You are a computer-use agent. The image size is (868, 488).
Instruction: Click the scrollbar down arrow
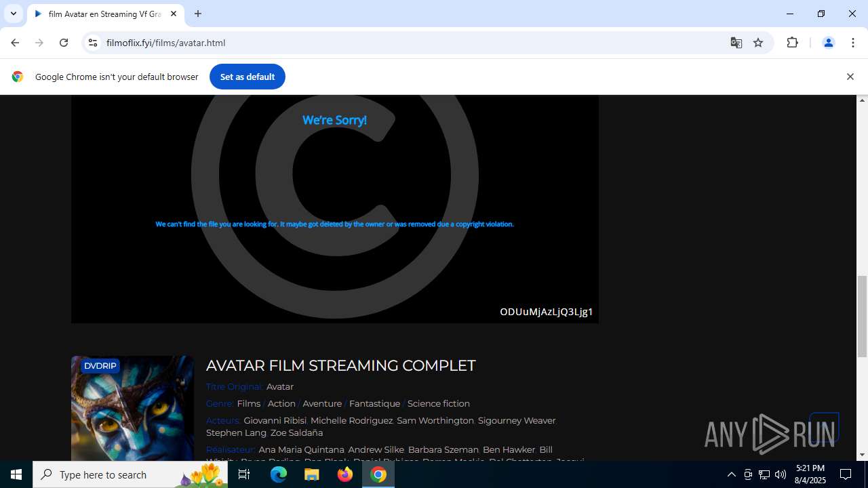click(863, 455)
